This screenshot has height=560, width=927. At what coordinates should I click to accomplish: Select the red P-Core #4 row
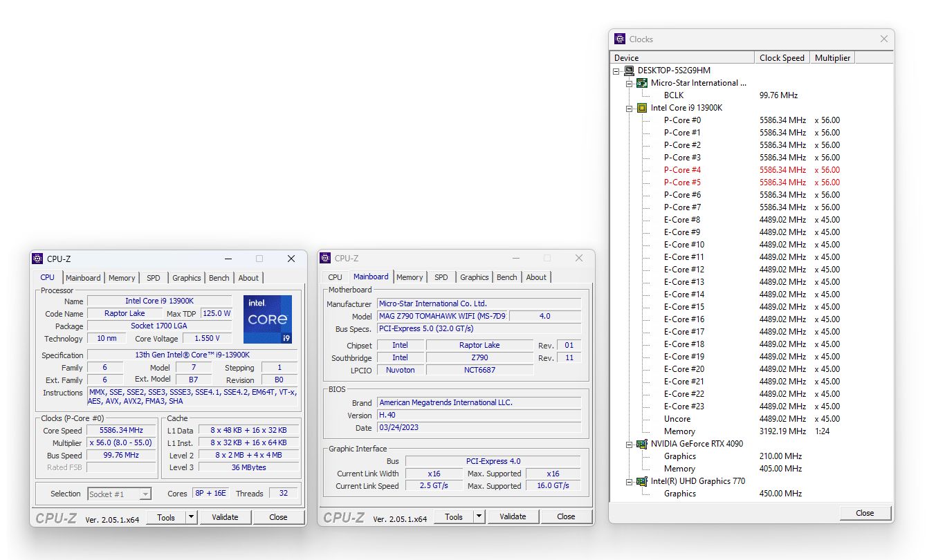pos(752,170)
